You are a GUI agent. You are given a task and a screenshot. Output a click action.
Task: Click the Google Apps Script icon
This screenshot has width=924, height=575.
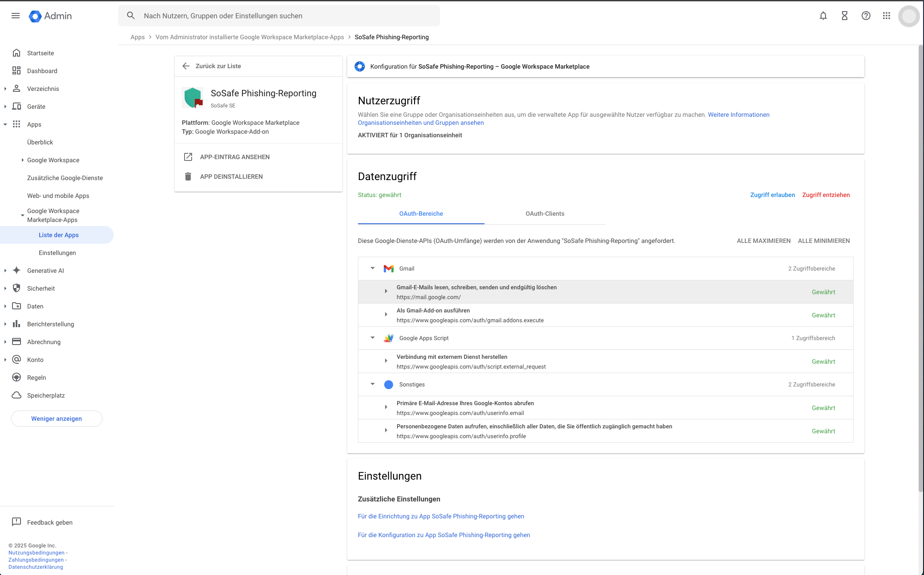[x=389, y=338]
